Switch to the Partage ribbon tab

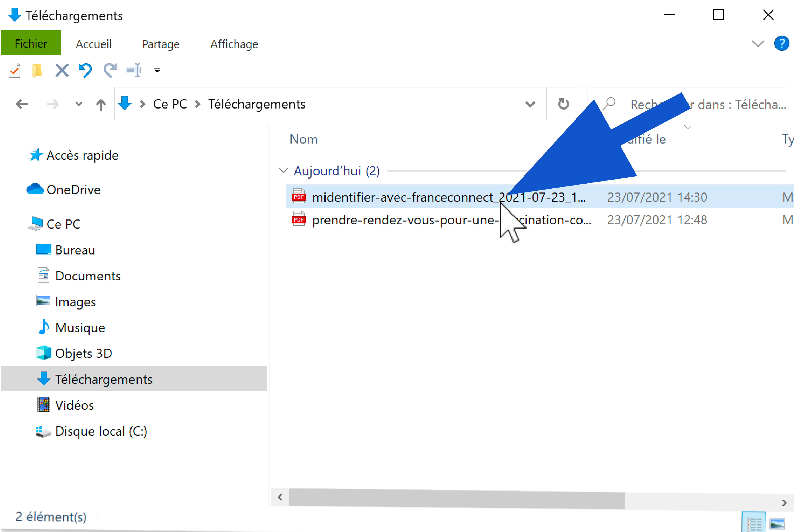coord(160,44)
